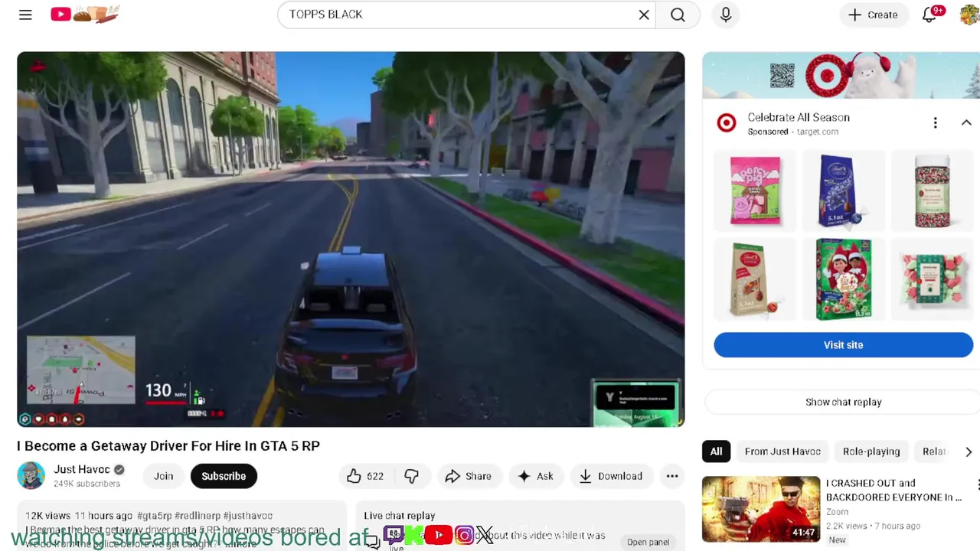Open the I CRASHED OUT video title
The image size is (980, 551).
pyautogui.click(x=893, y=490)
